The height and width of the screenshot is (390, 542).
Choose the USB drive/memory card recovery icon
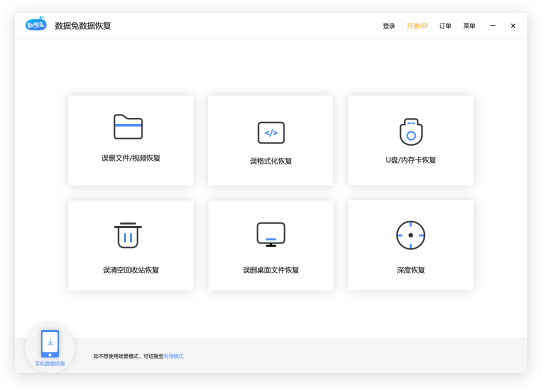click(411, 132)
